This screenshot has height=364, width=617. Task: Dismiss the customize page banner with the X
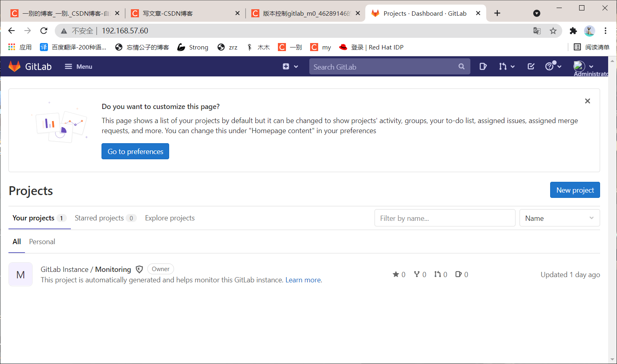point(587,101)
